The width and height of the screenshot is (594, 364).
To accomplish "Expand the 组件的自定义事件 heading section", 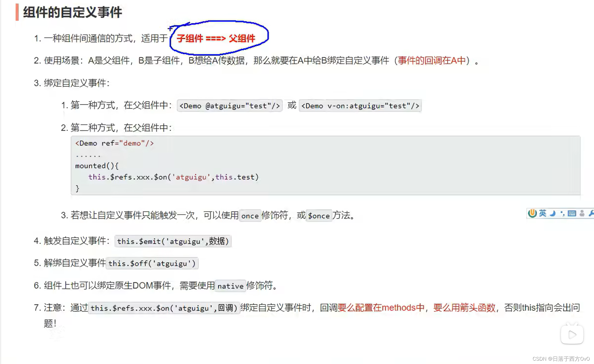I will point(72,13).
